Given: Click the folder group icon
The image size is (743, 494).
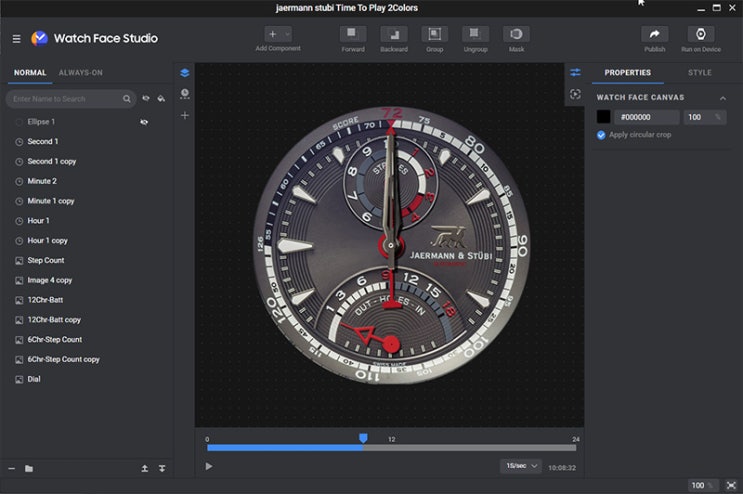Looking at the screenshot, I should pyautogui.click(x=29, y=468).
